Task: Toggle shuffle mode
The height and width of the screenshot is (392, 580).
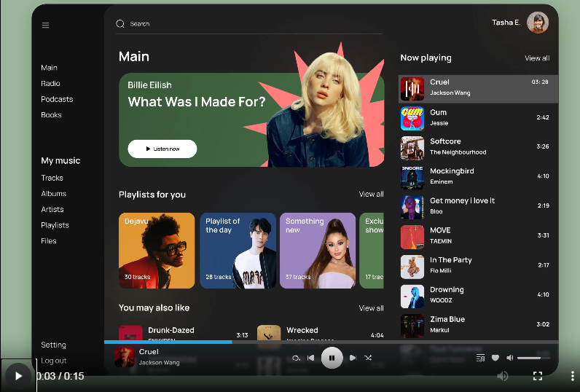Action: tap(368, 358)
